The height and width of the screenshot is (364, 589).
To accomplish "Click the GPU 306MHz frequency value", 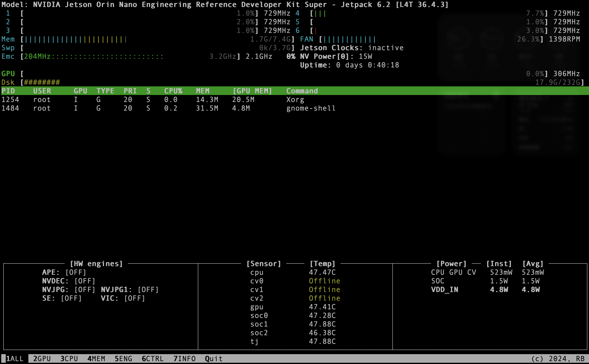I will (x=567, y=74).
